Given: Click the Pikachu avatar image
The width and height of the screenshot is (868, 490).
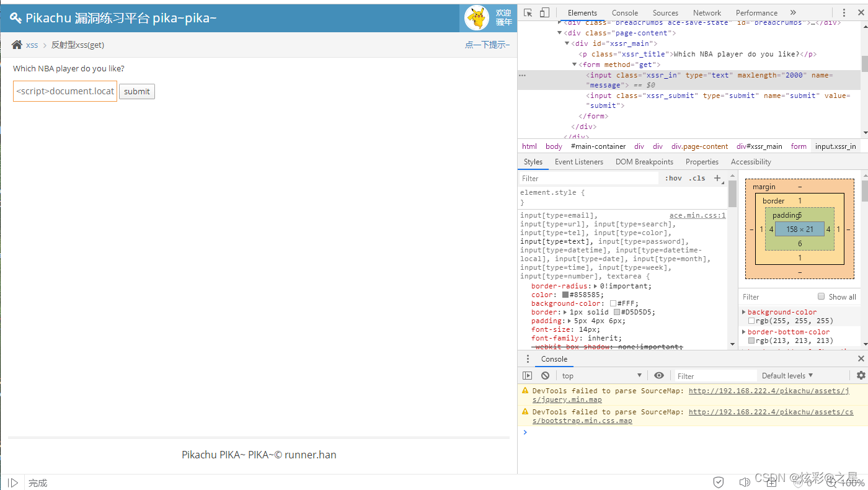Looking at the screenshot, I should point(477,17).
